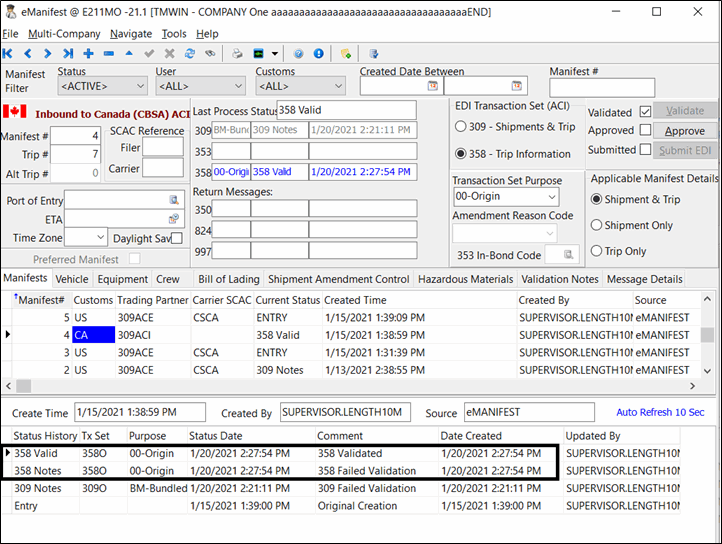Screen dimensions: 722x544
Task: Select 309 - Shipments & Trip radio option
Action: coord(460,127)
